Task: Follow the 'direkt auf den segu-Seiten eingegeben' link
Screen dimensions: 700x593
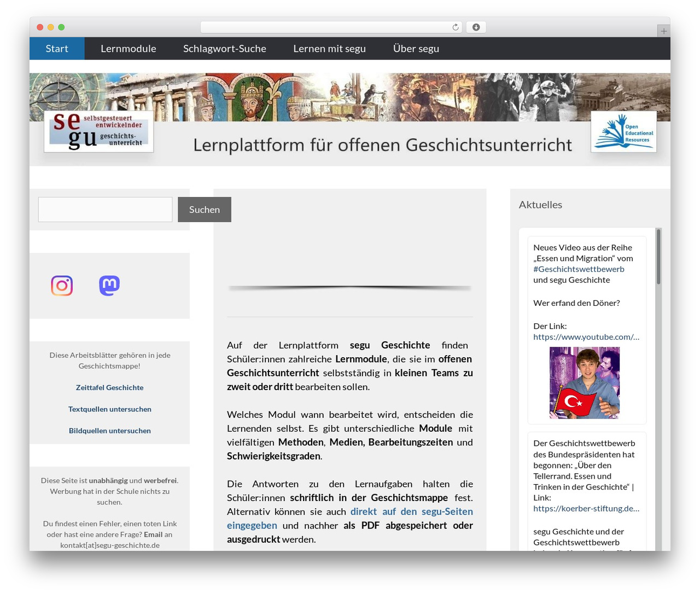Action: click(x=350, y=518)
